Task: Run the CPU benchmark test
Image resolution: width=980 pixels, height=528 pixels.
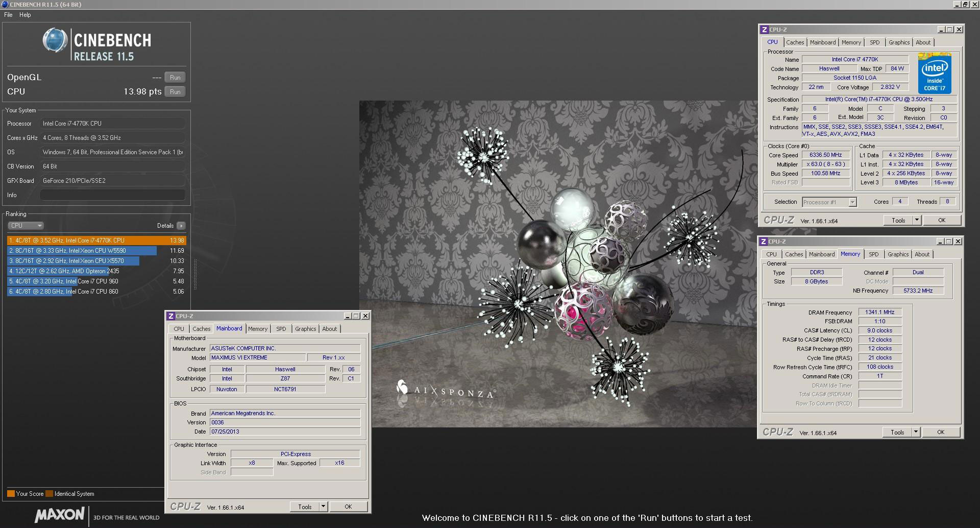Action: coord(175,92)
